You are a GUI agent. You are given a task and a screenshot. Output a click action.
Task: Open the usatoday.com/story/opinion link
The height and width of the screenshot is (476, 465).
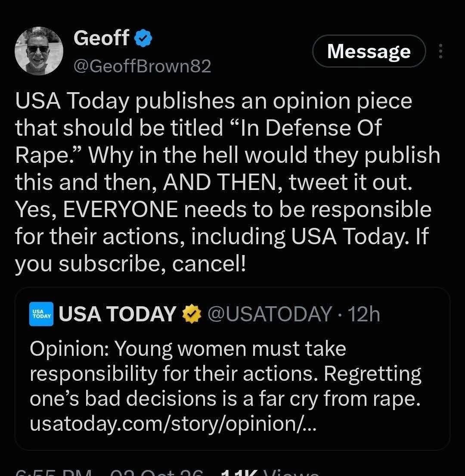173,424
